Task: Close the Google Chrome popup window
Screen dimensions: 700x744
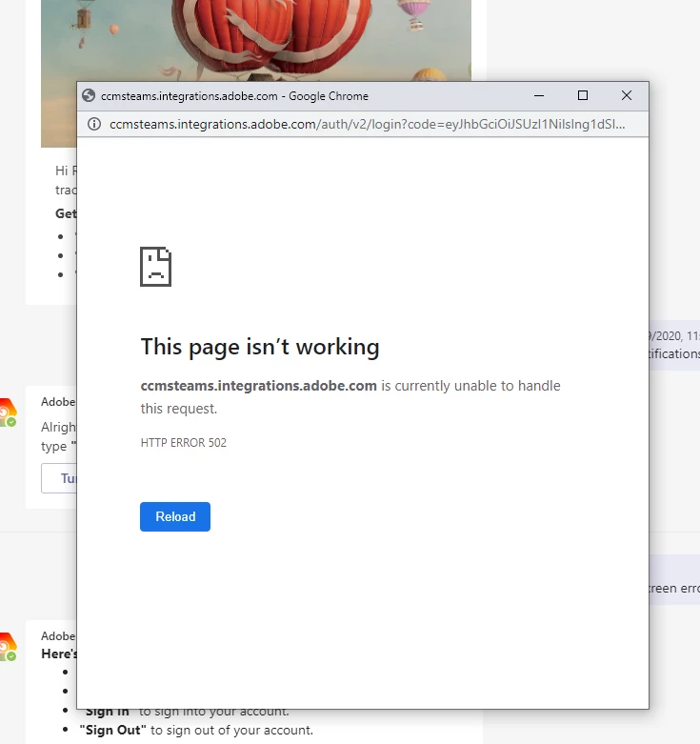Action: 627,96
